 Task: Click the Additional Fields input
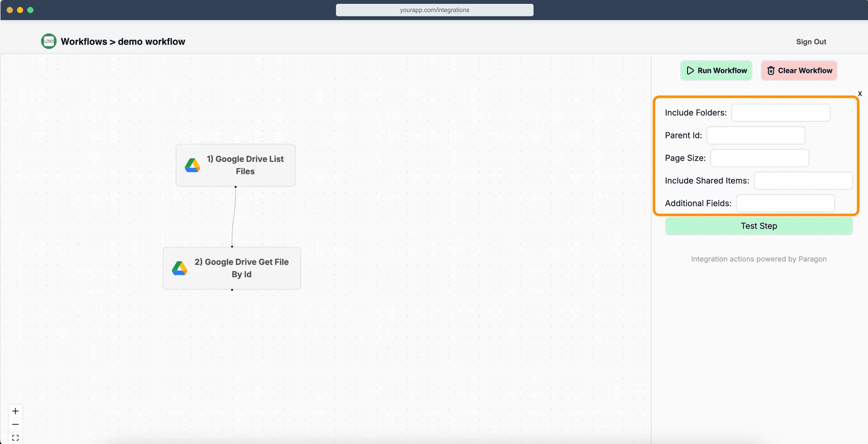pyautogui.click(x=785, y=203)
